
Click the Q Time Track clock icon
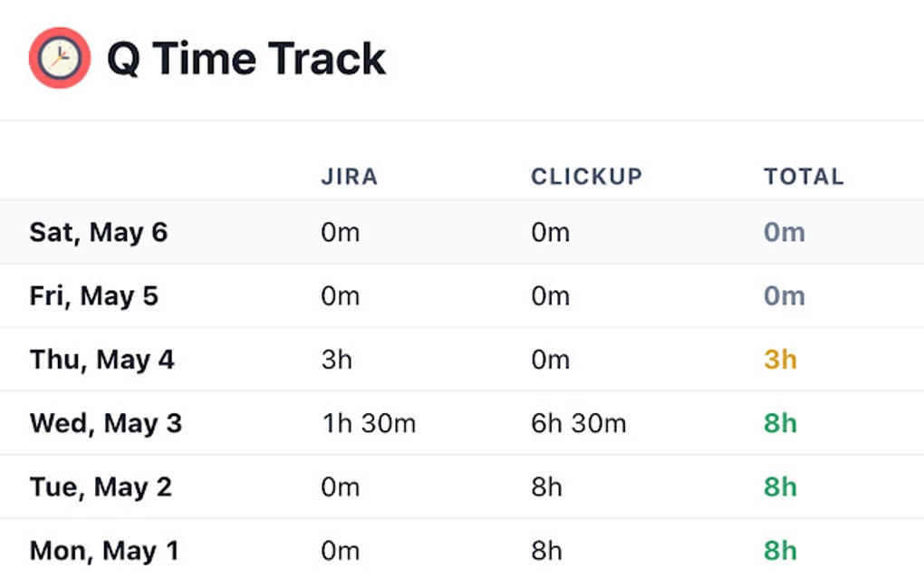[58, 58]
